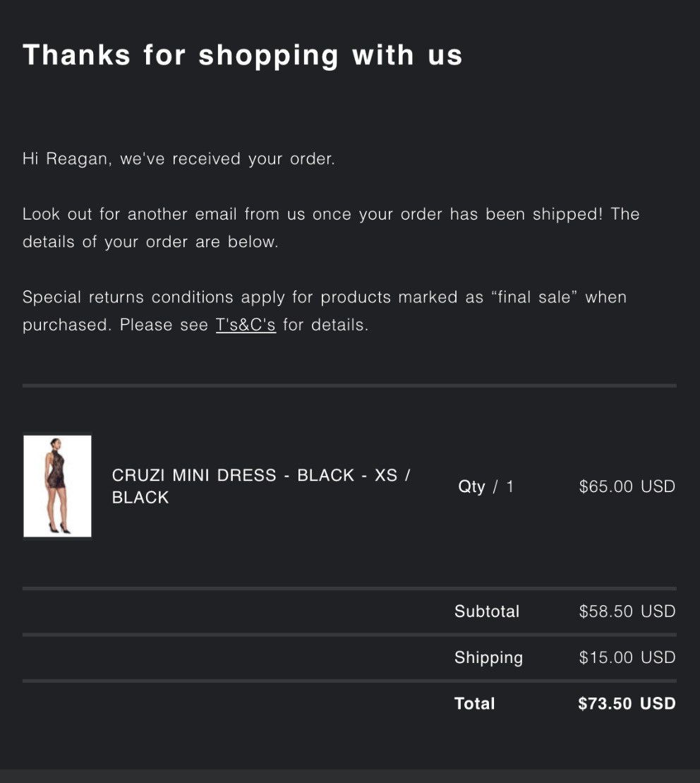Click the $65.00 USD item price
700x783 pixels.
coord(627,486)
